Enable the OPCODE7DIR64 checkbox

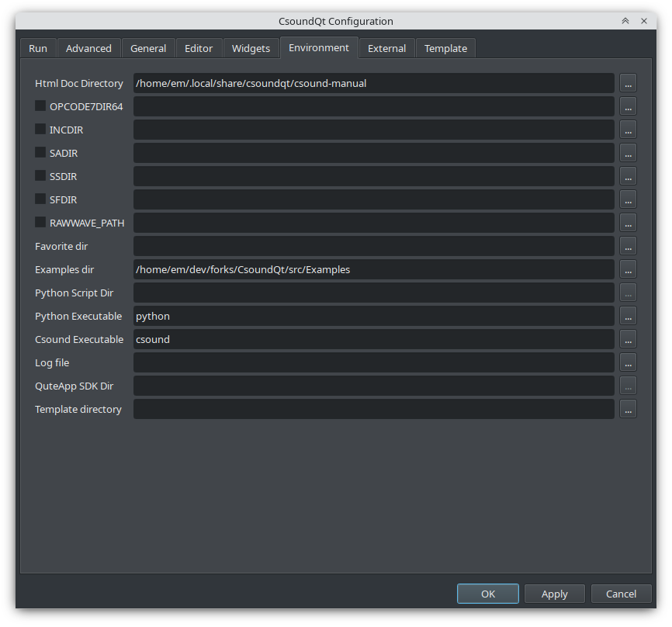pyautogui.click(x=40, y=106)
